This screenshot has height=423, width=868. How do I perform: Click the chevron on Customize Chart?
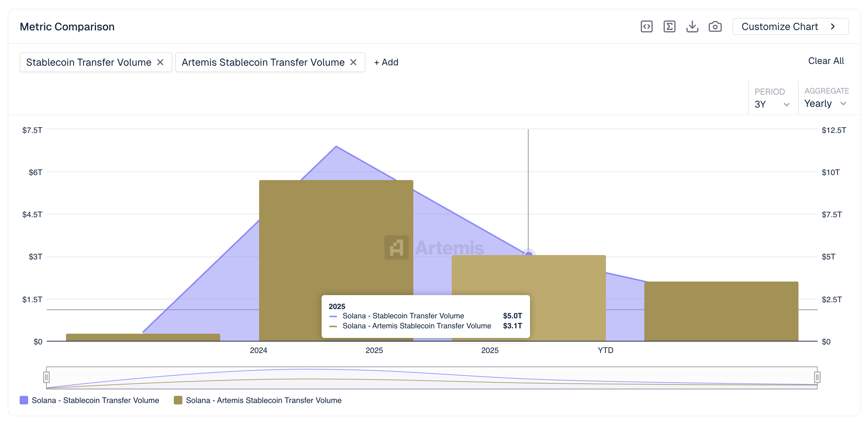833,26
